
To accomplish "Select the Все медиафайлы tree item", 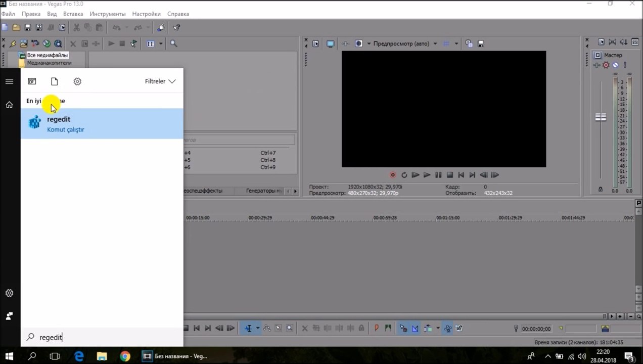I will 48,55.
